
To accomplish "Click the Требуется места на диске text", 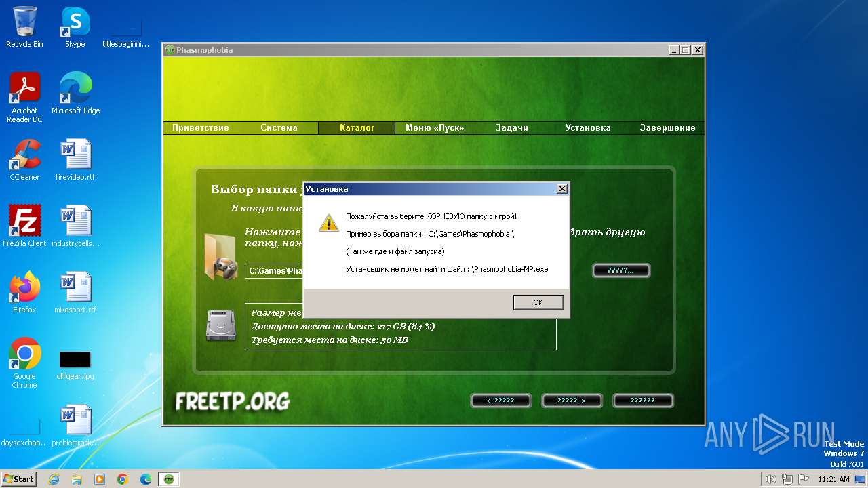I will coord(330,340).
